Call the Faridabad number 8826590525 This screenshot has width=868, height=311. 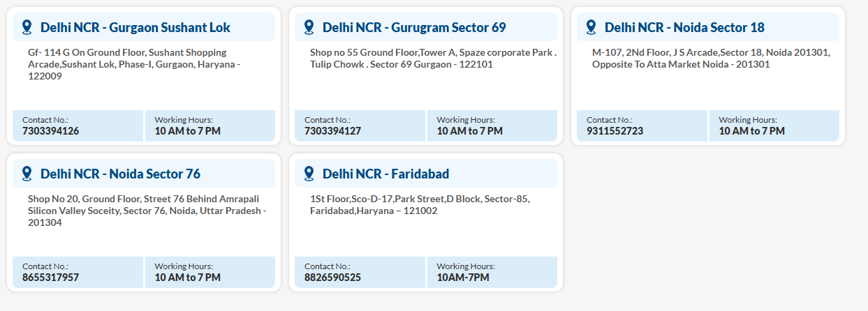click(x=332, y=277)
